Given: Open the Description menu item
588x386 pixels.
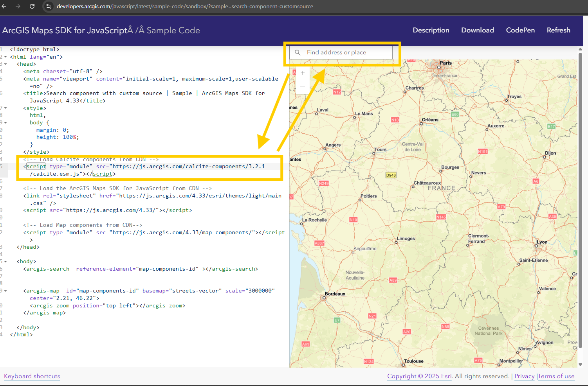Looking at the screenshot, I should pyautogui.click(x=431, y=30).
